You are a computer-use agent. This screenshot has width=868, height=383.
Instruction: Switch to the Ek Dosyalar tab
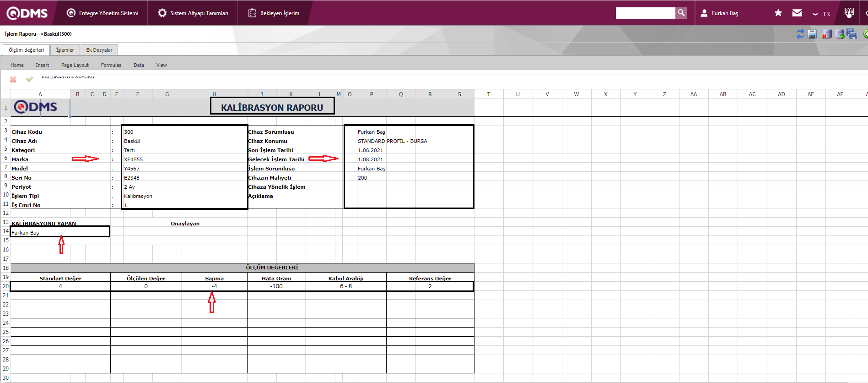click(99, 50)
